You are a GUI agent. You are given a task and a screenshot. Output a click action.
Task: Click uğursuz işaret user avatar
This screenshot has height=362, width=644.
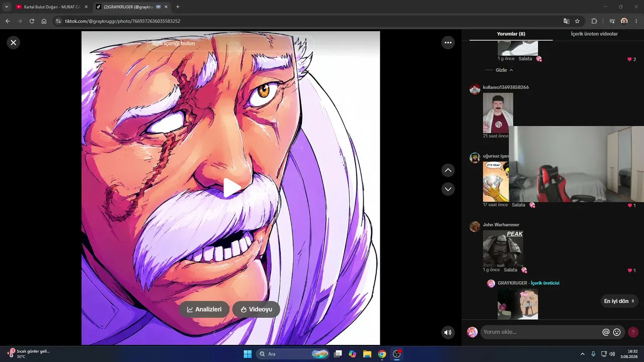point(474,158)
